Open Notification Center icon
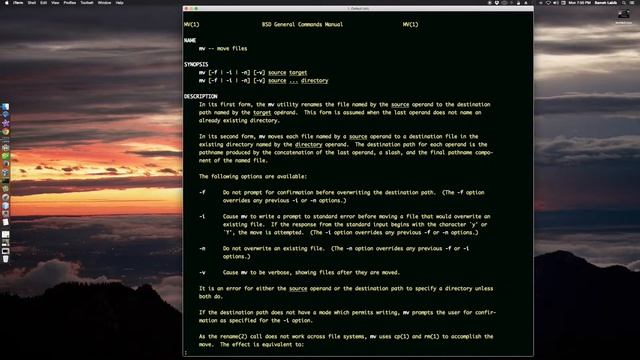The height and width of the screenshot is (360, 640). pyautogui.click(x=632, y=3)
